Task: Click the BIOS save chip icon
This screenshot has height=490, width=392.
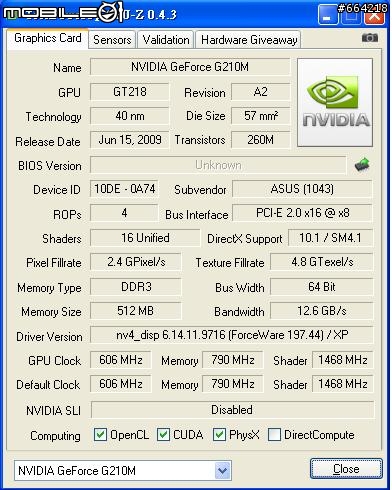Action: click(x=362, y=164)
